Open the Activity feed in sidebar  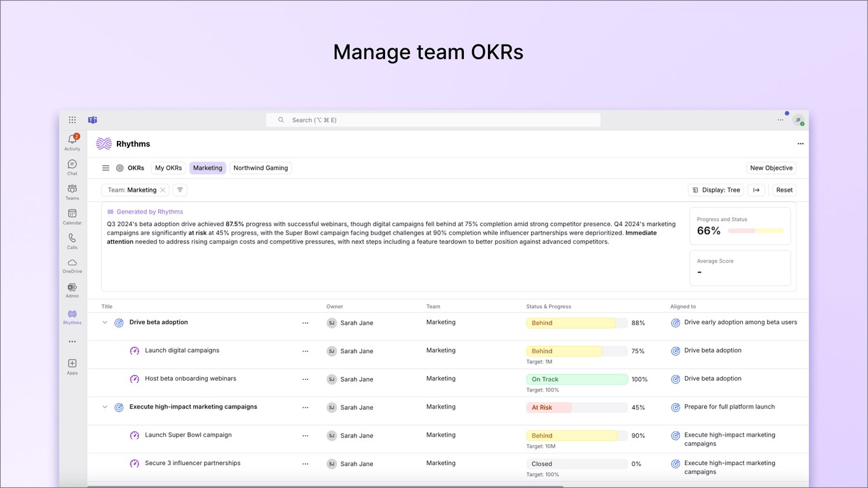(x=72, y=142)
